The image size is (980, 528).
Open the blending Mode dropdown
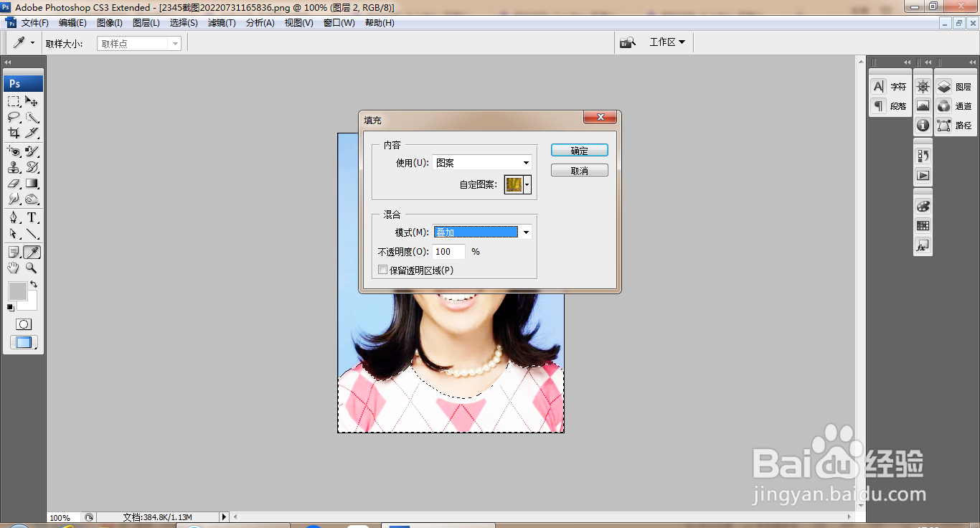tap(482, 232)
